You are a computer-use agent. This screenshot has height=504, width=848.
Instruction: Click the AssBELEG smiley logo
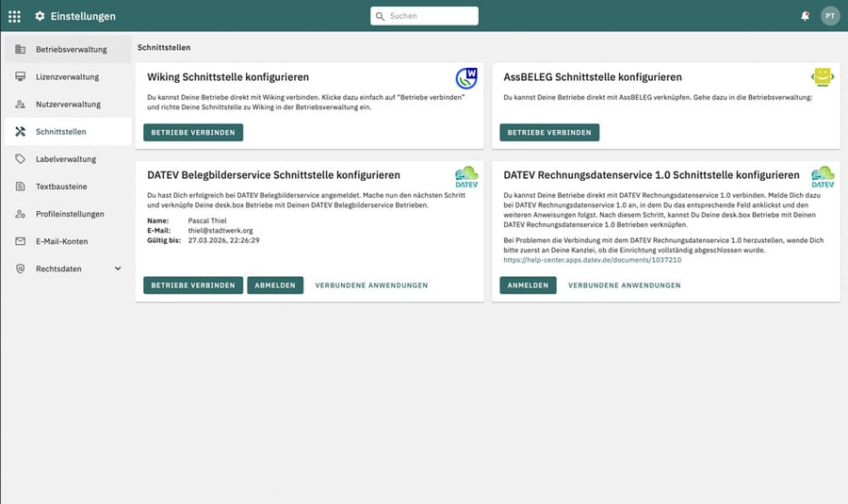pyautogui.click(x=823, y=77)
